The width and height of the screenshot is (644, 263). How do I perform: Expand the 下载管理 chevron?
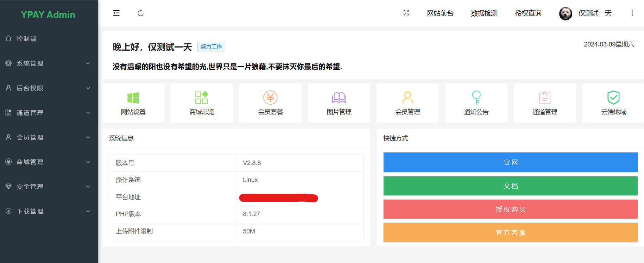pyautogui.click(x=88, y=211)
